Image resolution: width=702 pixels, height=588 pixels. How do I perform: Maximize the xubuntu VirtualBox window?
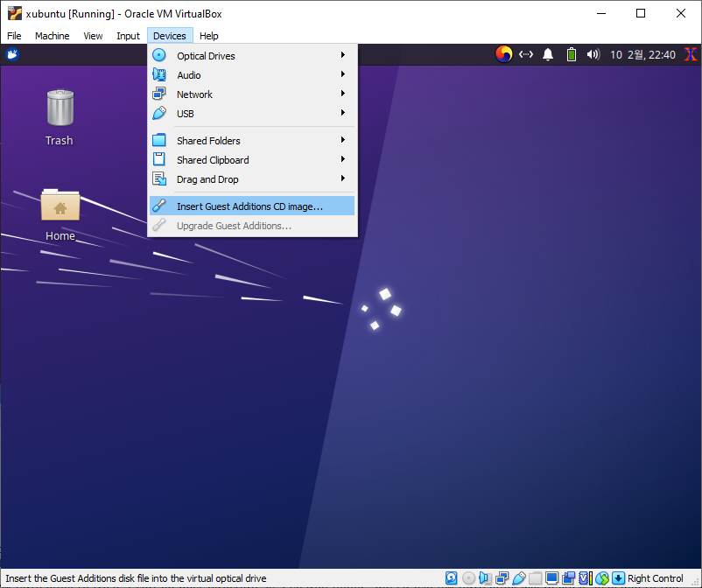(641, 13)
